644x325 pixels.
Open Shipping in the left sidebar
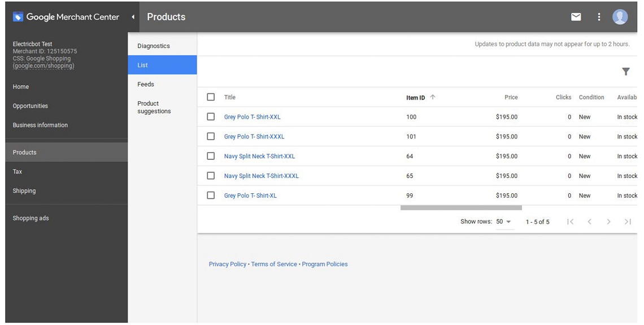[24, 191]
